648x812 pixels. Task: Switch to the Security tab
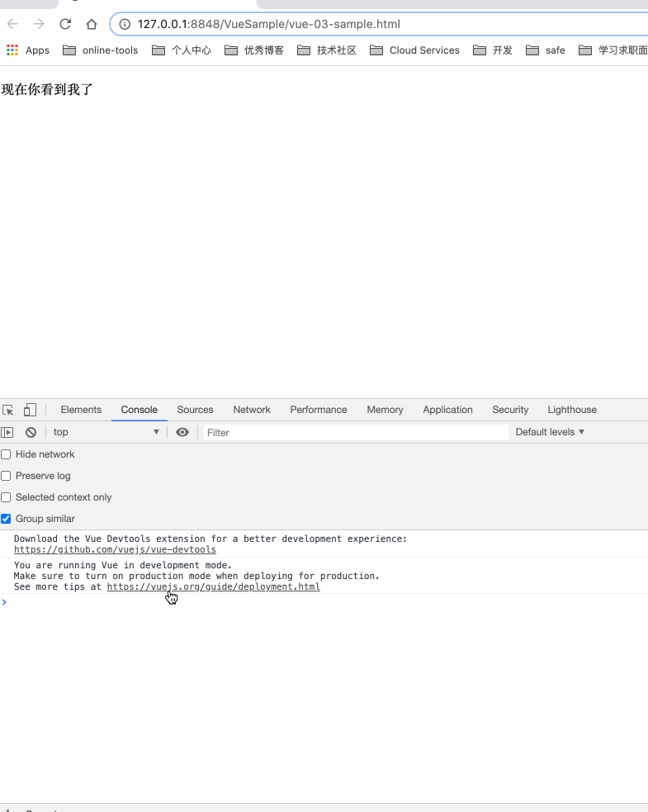[510, 410]
